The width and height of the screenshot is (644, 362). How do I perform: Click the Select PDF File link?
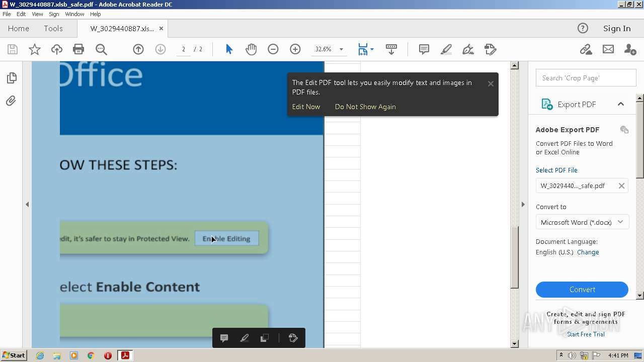coord(556,170)
